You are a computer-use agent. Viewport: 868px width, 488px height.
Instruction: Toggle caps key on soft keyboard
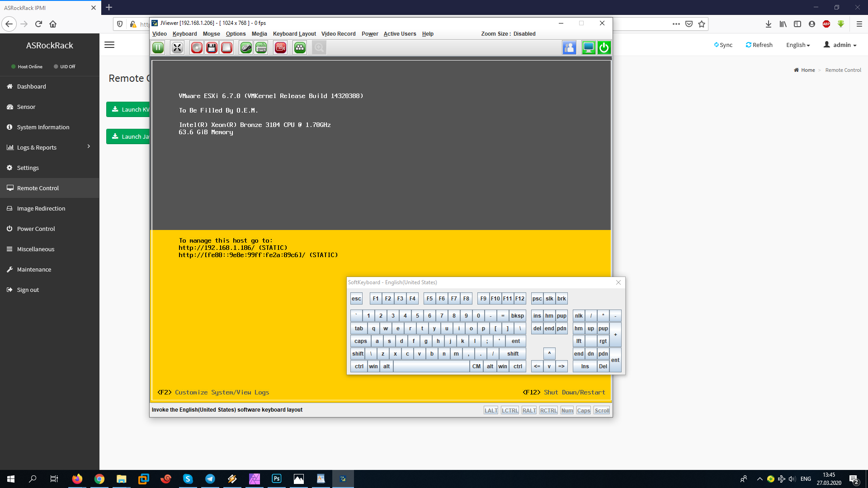click(360, 341)
